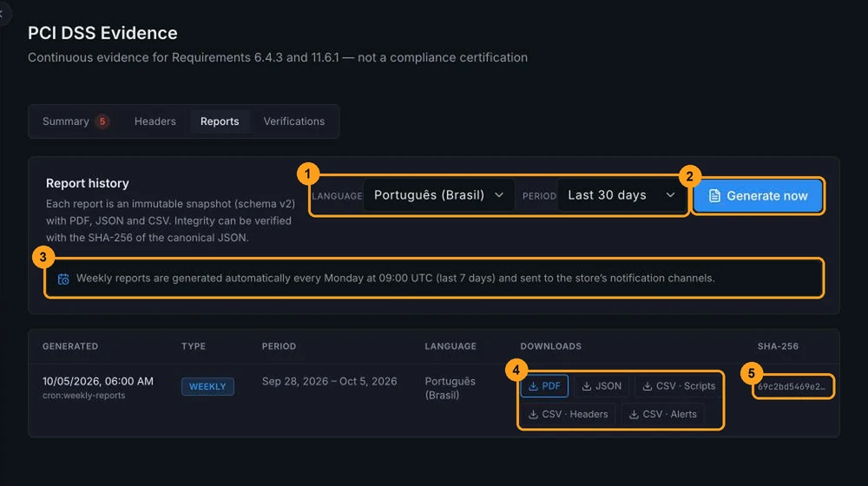
Task: Click the Summary tab badge showing 5
Action: click(102, 121)
